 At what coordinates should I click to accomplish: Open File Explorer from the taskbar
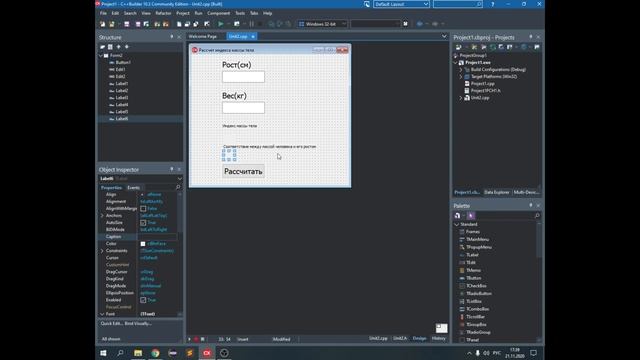(138, 353)
